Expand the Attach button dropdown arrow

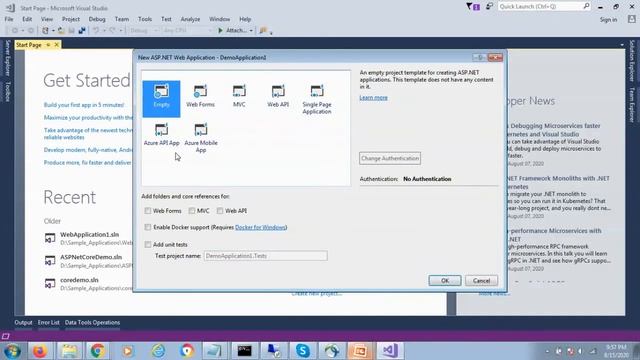click(x=251, y=31)
